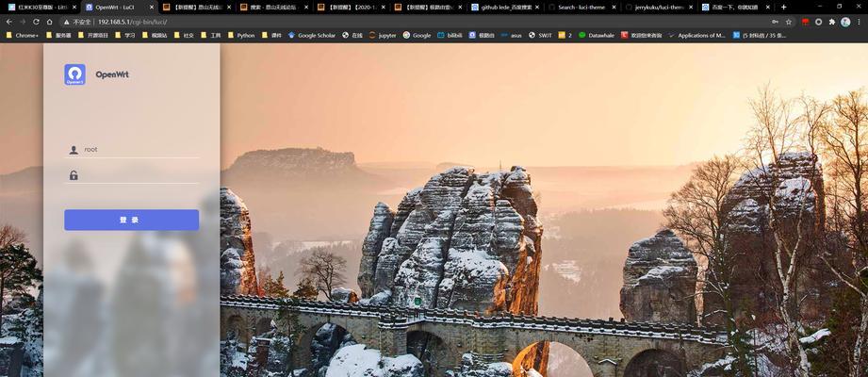The width and height of the screenshot is (868, 377).
Task: Close the jerrykuku/luci-theme tab
Action: [x=690, y=8]
